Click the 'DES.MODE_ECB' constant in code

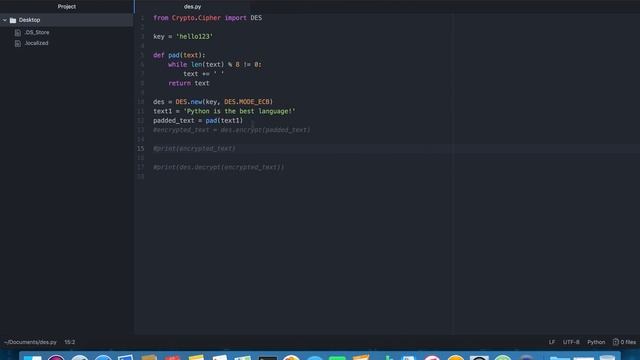247,102
